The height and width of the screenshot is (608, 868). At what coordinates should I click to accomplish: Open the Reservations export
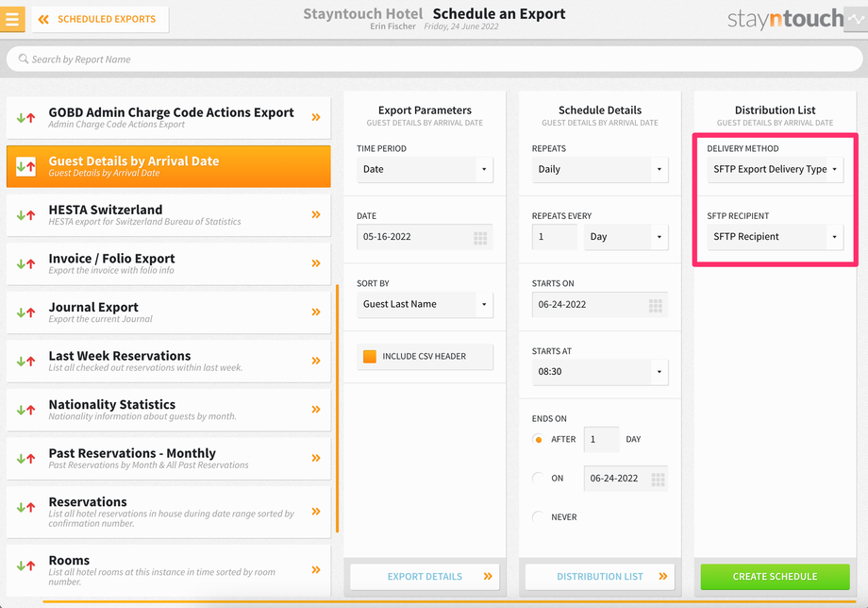[168, 513]
